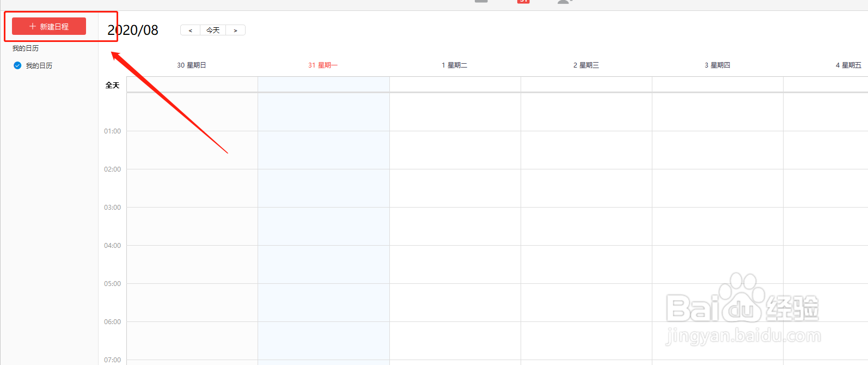868x365 pixels.
Task: Click the 07:00 time label
Action: 112,360
